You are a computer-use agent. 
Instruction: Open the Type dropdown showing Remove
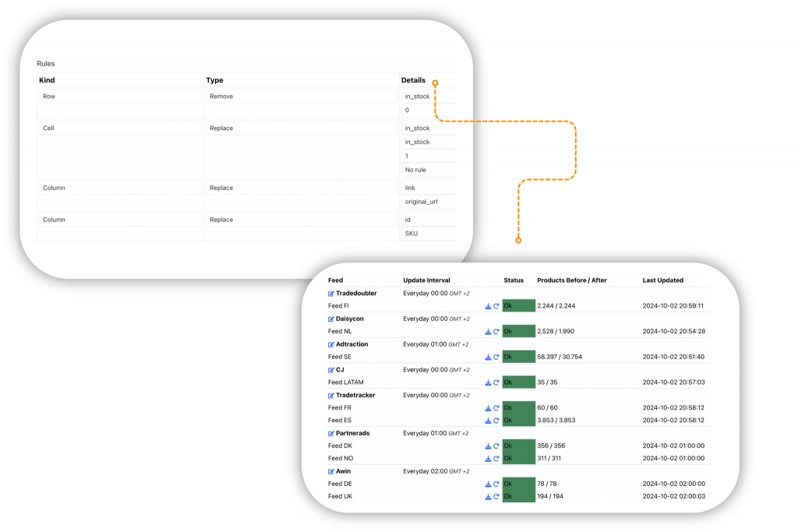coord(302,97)
